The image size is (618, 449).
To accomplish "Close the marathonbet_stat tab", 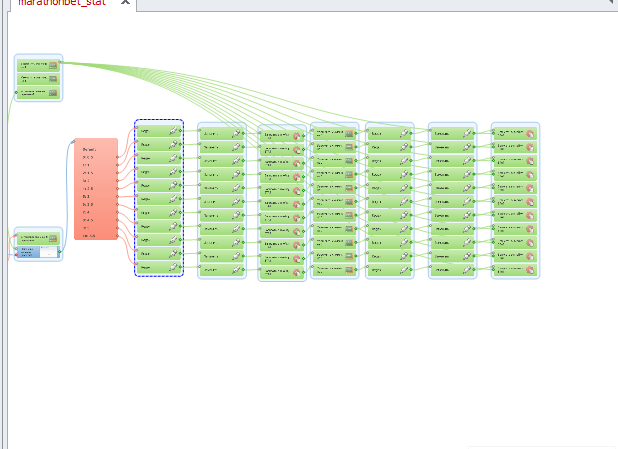I will coord(125,2).
